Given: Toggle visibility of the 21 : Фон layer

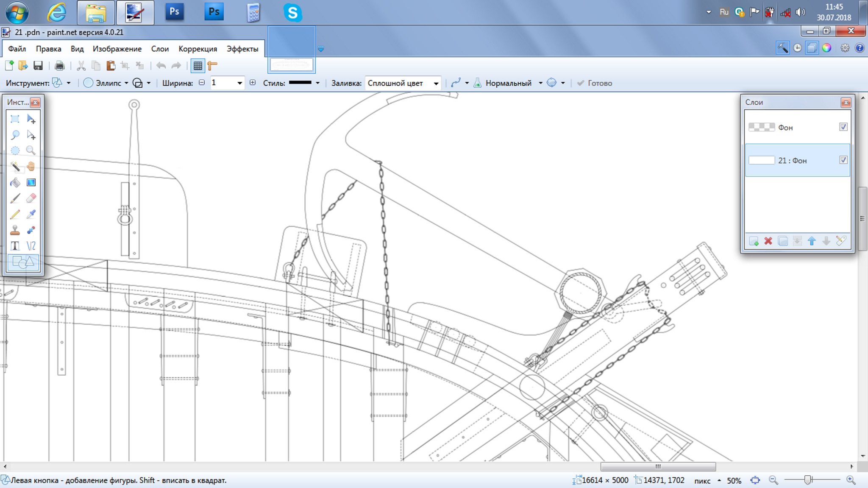Looking at the screenshot, I should [x=843, y=160].
